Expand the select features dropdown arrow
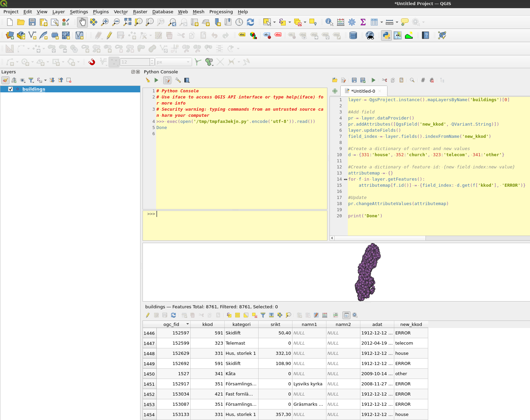 [275, 22]
